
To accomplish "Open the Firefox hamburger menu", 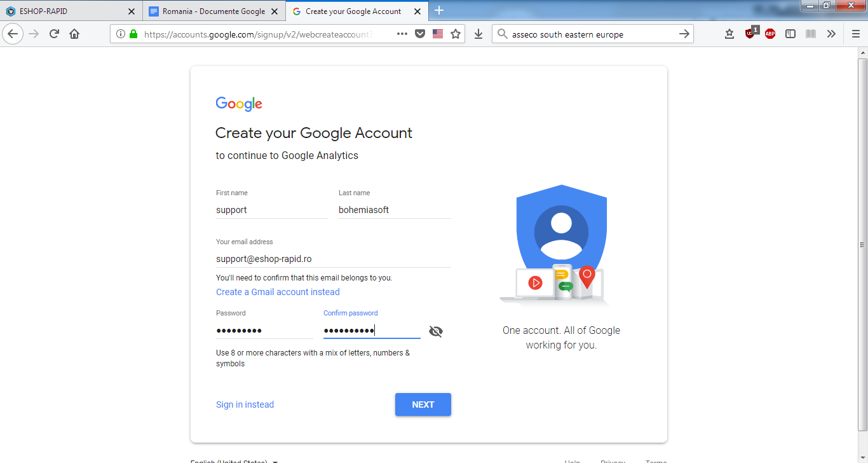I will [856, 34].
